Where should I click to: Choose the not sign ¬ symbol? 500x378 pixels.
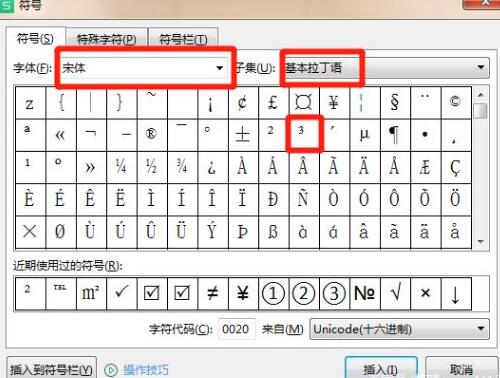pos(91,135)
